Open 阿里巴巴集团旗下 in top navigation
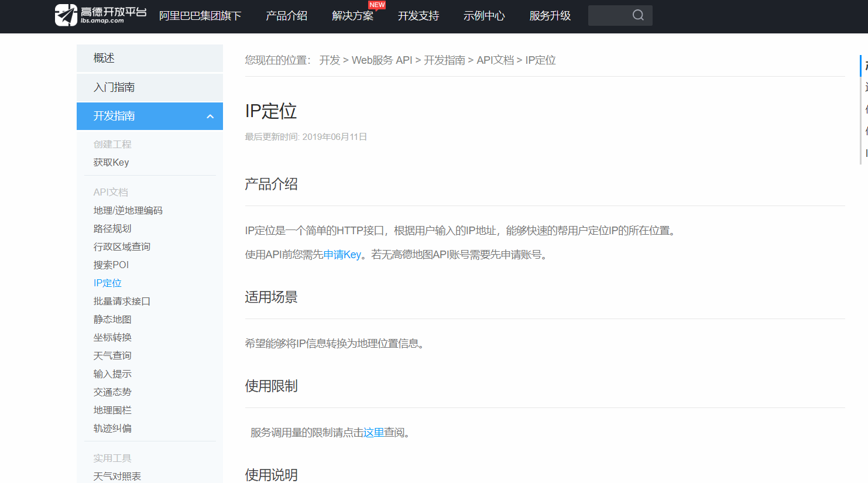The image size is (868, 483). pos(200,16)
